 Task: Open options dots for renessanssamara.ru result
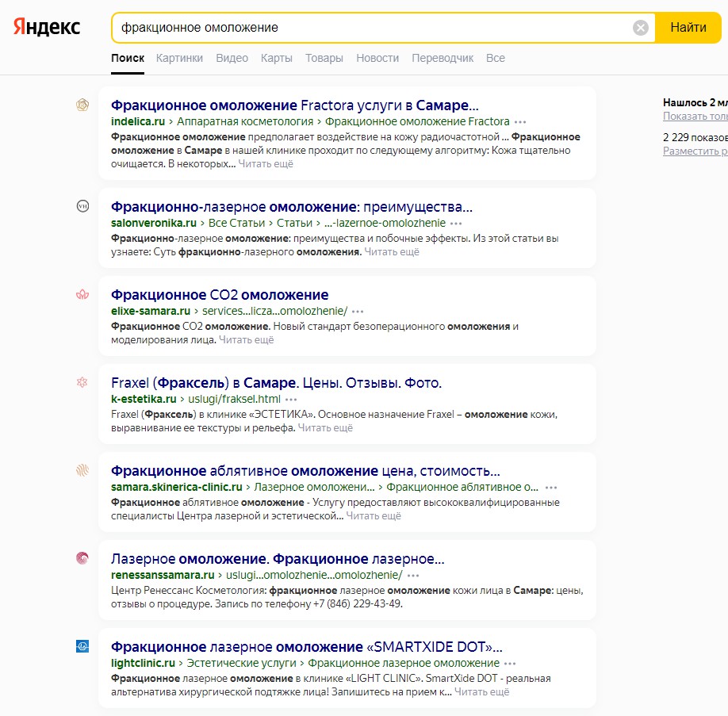tap(412, 576)
